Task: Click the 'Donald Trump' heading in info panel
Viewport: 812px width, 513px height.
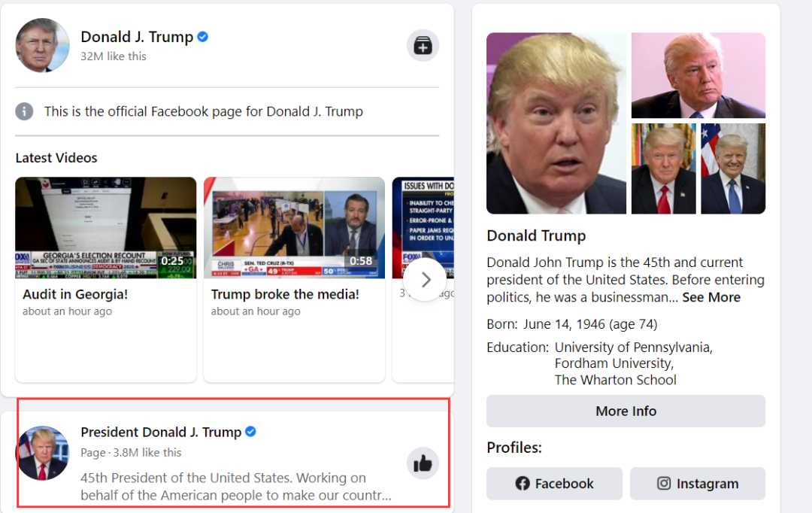Action: [536, 235]
